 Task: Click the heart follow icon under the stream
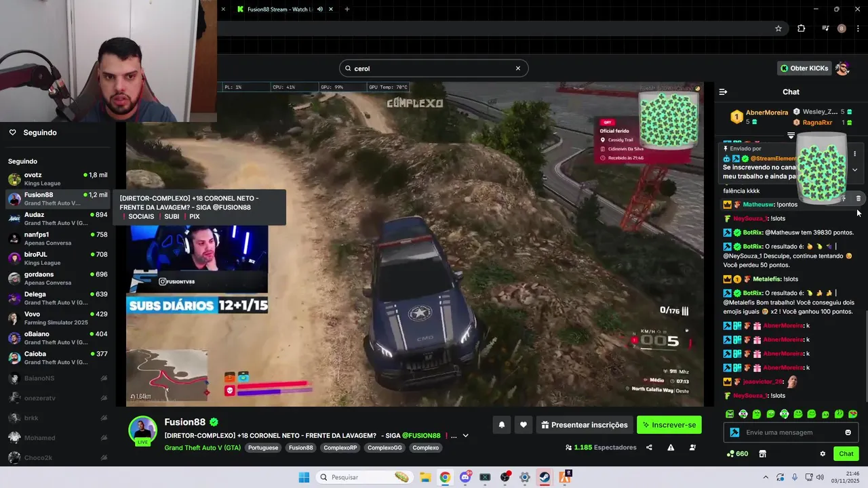pyautogui.click(x=524, y=425)
